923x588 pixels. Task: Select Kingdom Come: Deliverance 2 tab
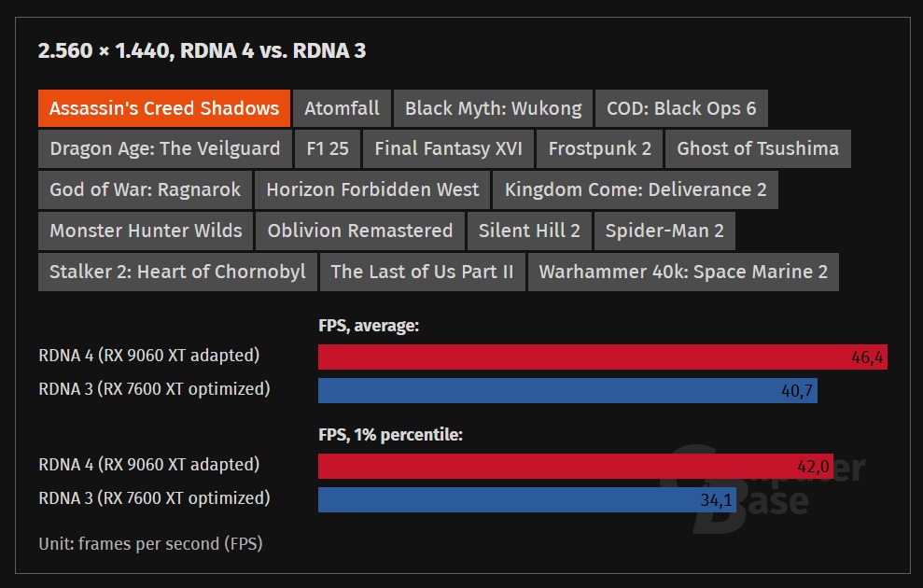coord(636,190)
